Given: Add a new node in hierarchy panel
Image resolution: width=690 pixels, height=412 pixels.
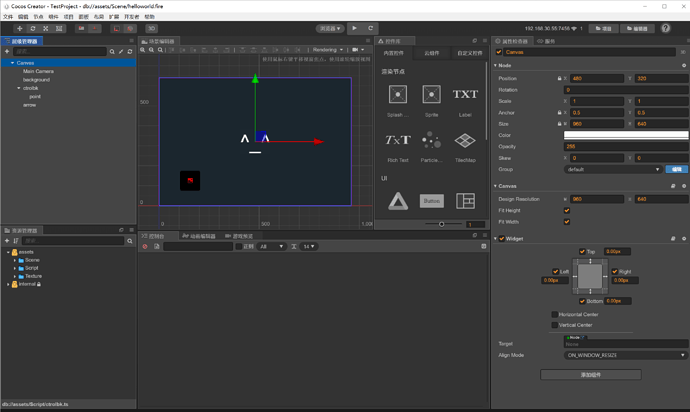Looking at the screenshot, I should click(7, 52).
